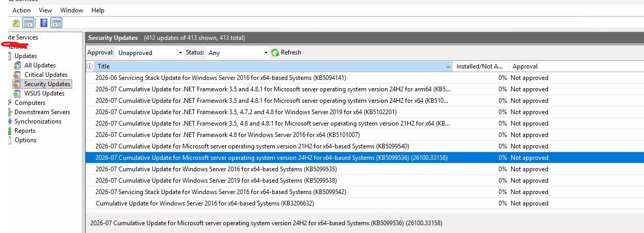Image resolution: width=644 pixels, height=233 pixels.
Task: Select Critical Updates in the tree
Action: click(x=46, y=75)
